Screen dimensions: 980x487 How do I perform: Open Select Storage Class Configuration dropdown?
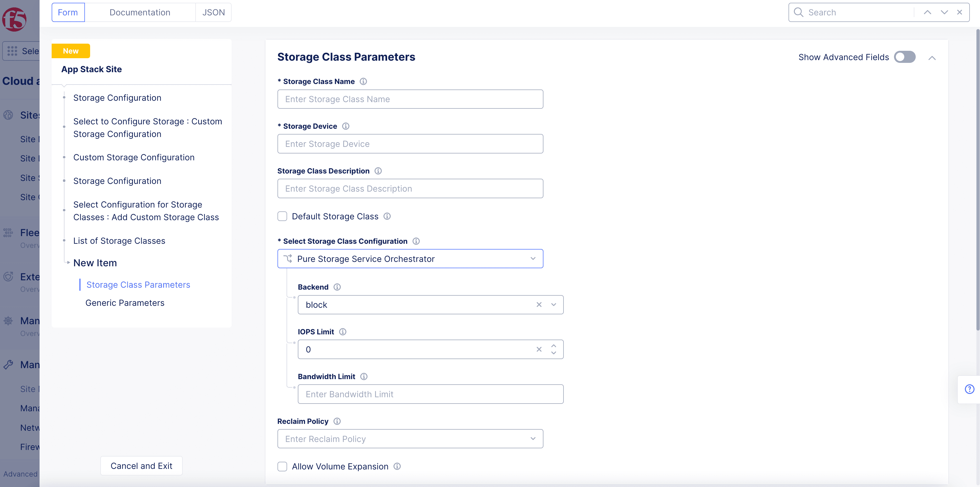point(410,259)
